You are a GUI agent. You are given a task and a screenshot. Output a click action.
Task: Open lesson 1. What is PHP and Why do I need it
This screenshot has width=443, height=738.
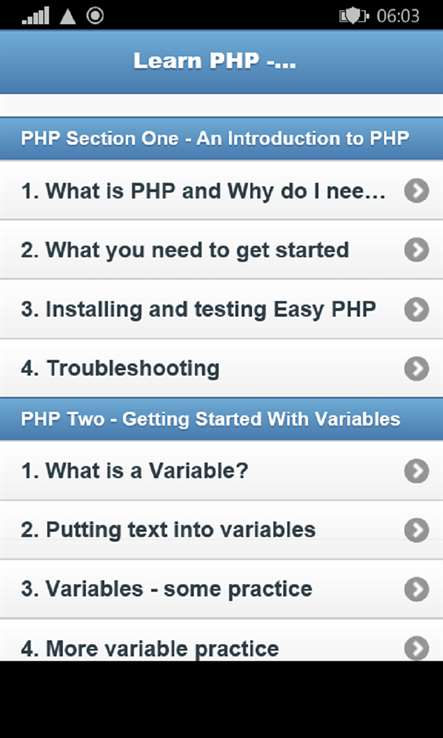tap(221, 190)
